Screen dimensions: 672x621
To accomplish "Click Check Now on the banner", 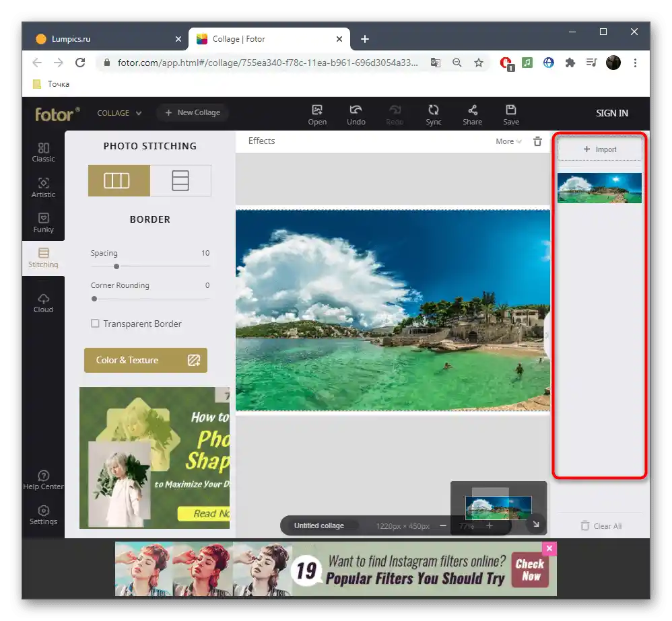I will point(530,570).
